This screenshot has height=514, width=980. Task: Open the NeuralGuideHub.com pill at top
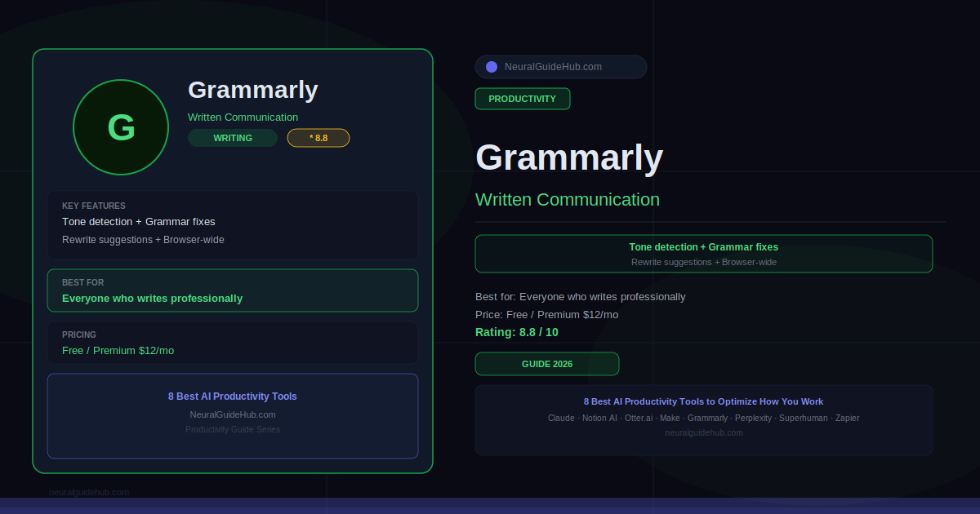pyautogui.click(x=561, y=67)
